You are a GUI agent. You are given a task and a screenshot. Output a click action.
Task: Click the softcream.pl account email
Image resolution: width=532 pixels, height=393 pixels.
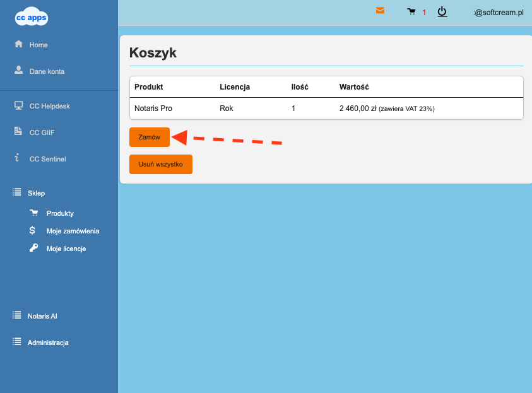point(499,13)
